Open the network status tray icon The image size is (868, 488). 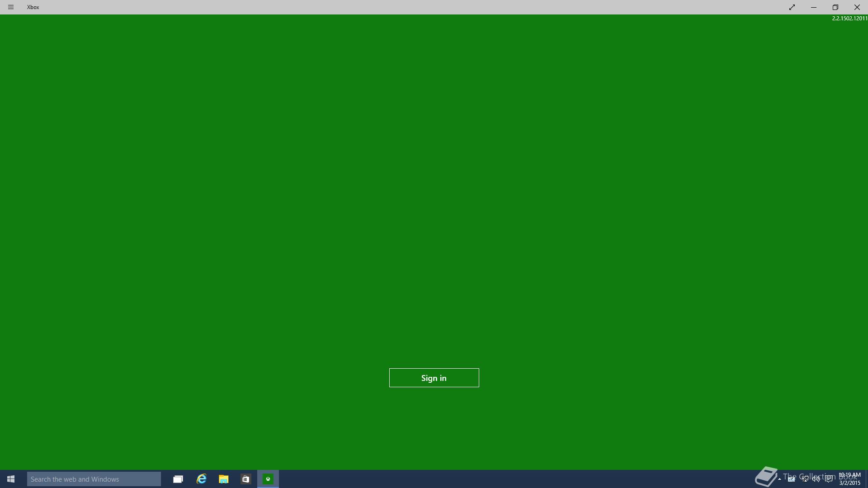(x=805, y=479)
